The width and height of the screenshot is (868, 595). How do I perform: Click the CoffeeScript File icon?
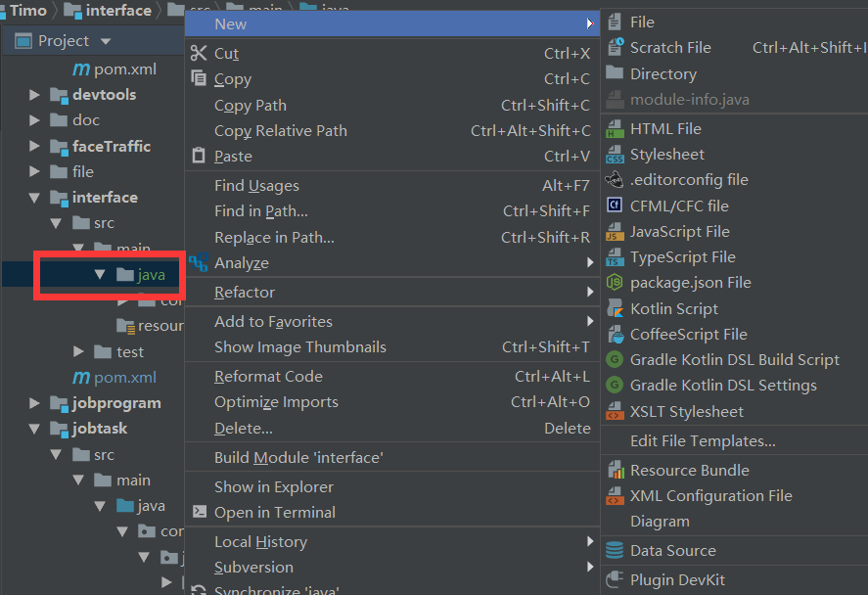[616, 335]
